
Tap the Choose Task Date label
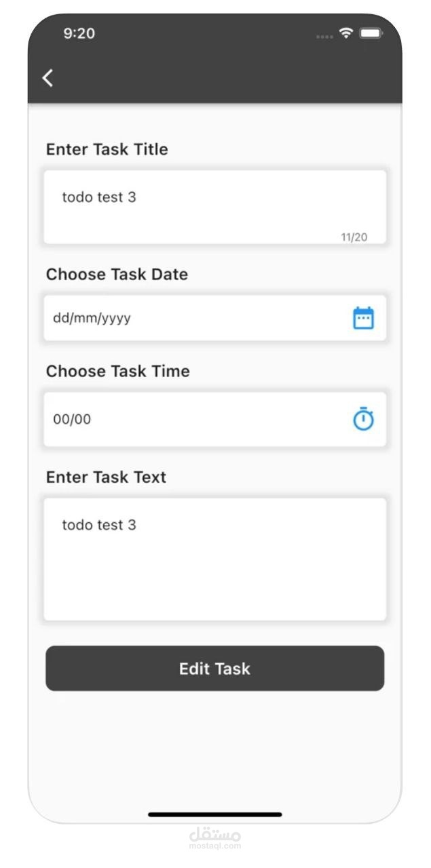pos(117,275)
